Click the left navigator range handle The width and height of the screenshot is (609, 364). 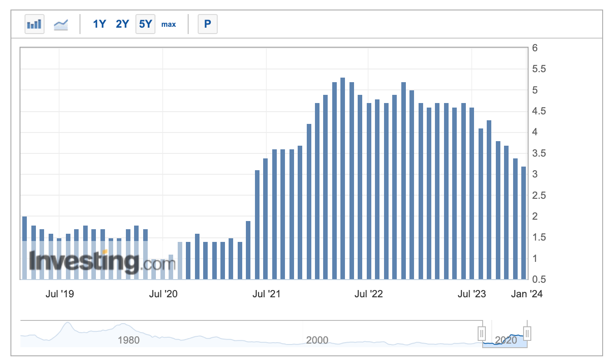click(x=482, y=334)
